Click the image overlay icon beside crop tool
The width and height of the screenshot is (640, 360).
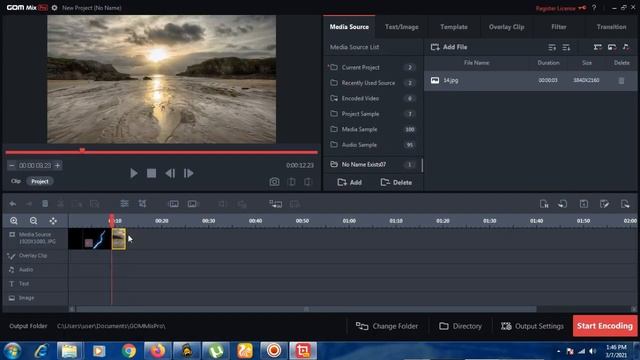[173, 204]
